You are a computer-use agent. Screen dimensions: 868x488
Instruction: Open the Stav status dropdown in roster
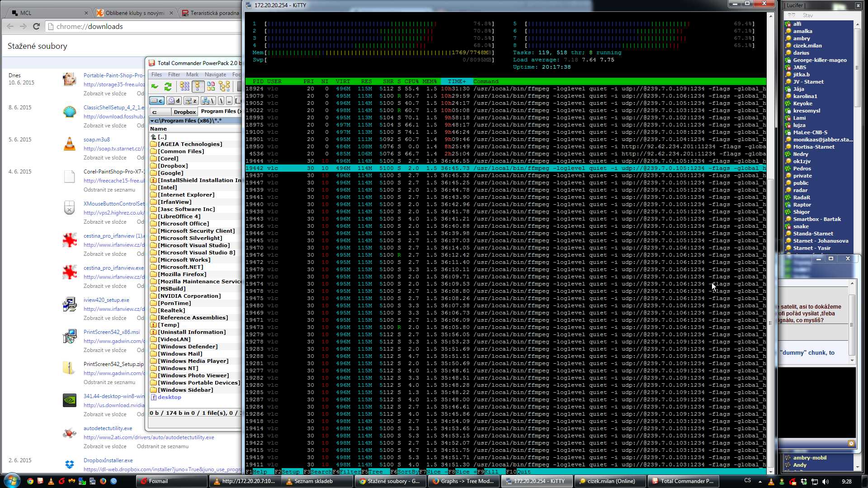click(807, 15)
